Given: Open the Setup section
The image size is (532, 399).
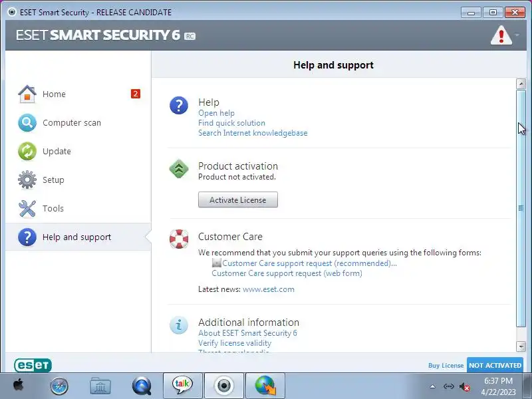Looking at the screenshot, I should pyautogui.click(x=78, y=180).
